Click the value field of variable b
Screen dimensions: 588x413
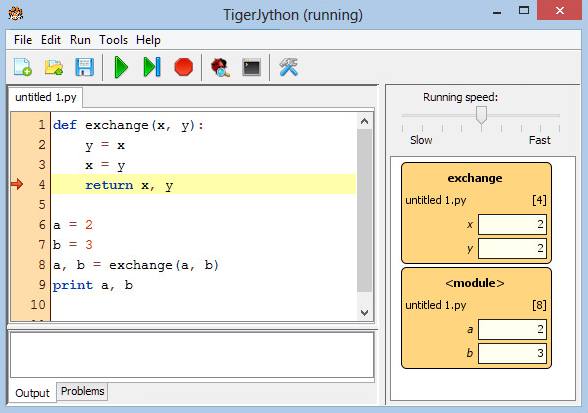coord(512,353)
